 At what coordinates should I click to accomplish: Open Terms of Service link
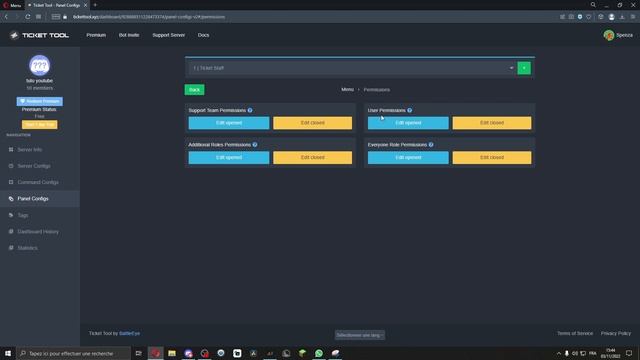tap(575, 333)
